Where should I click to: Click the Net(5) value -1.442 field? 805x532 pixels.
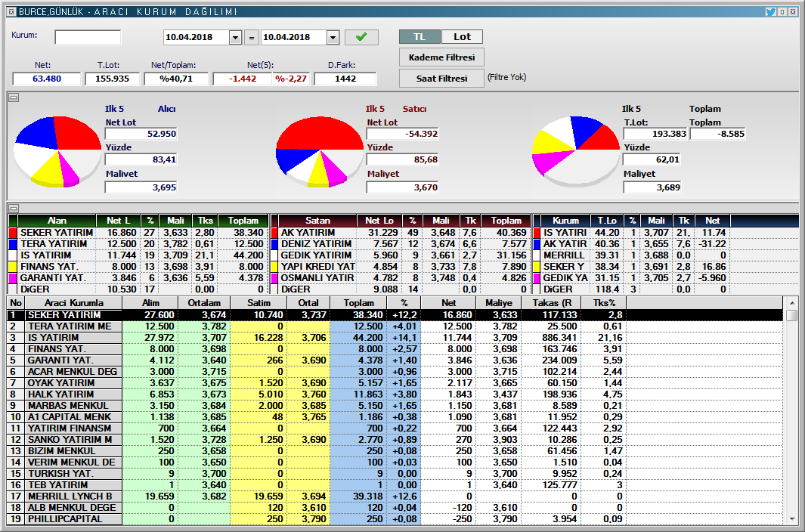tap(242, 79)
